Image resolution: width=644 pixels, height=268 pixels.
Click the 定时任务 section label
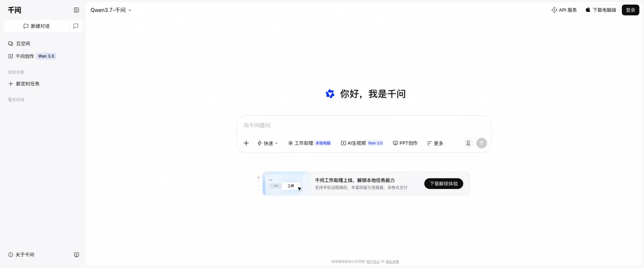16,72
